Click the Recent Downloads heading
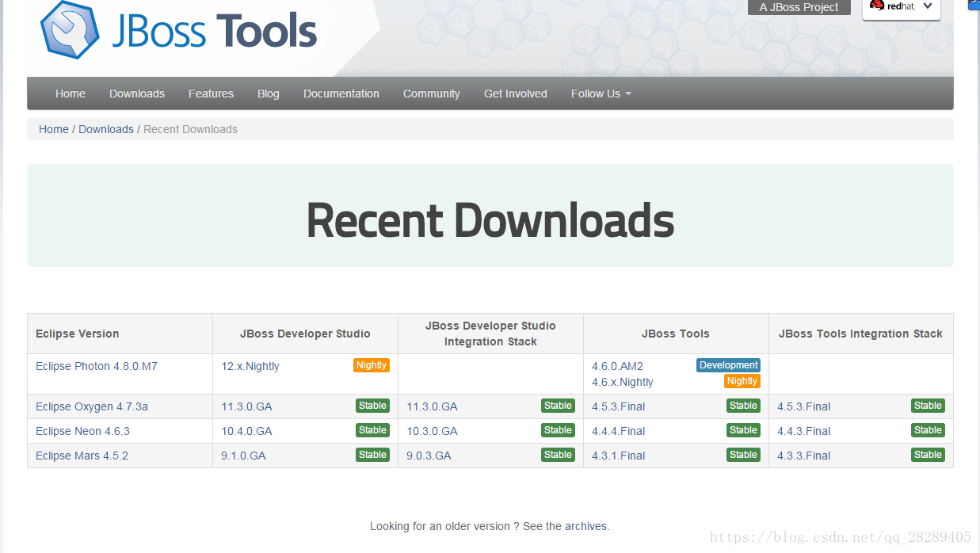Screen dimensions: 980x553 pyautogui.click(x=490, y=220)
